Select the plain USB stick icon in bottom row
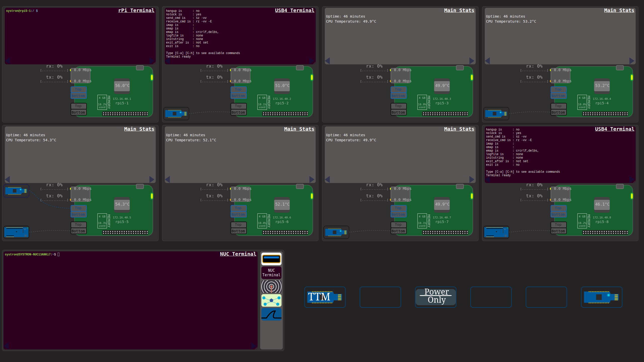The image size is (644, 362). pyautogui.click(x=601, y=297)
